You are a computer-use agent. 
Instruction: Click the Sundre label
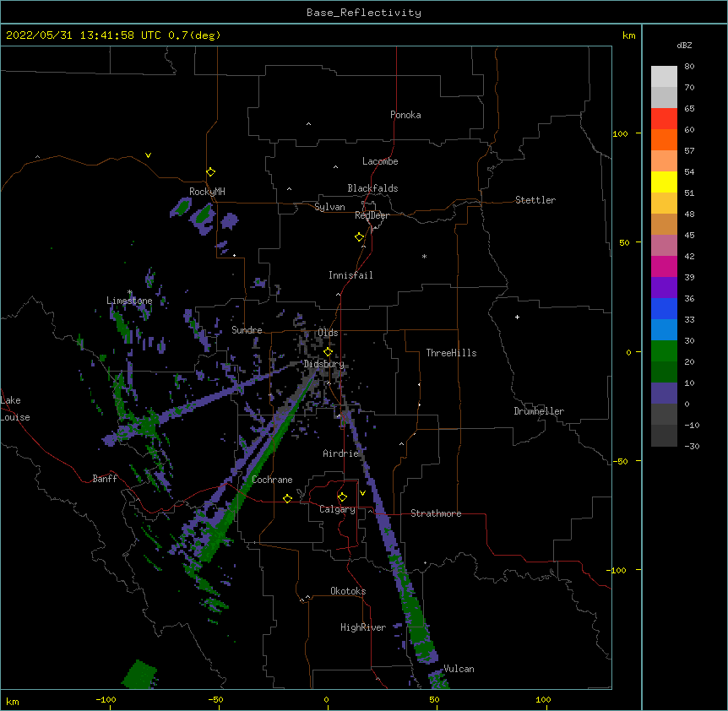(x=247, y=330)
